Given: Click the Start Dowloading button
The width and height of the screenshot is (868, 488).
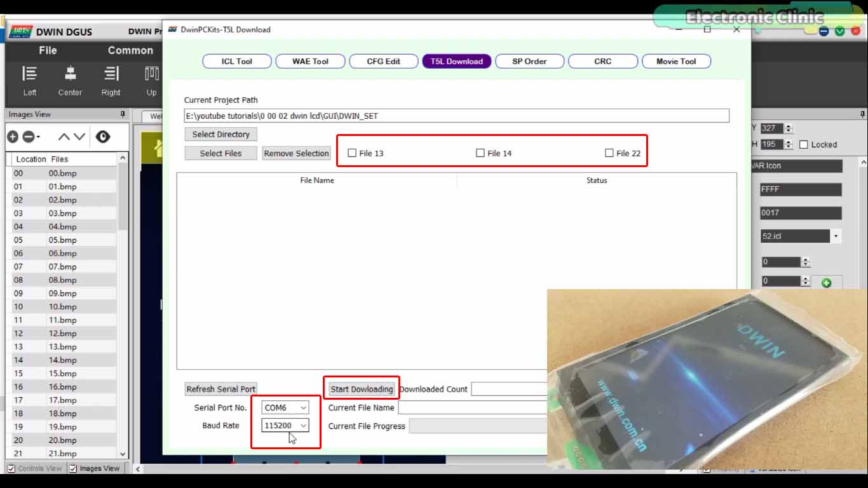Looking at the screenshot, I should point(362,389).
